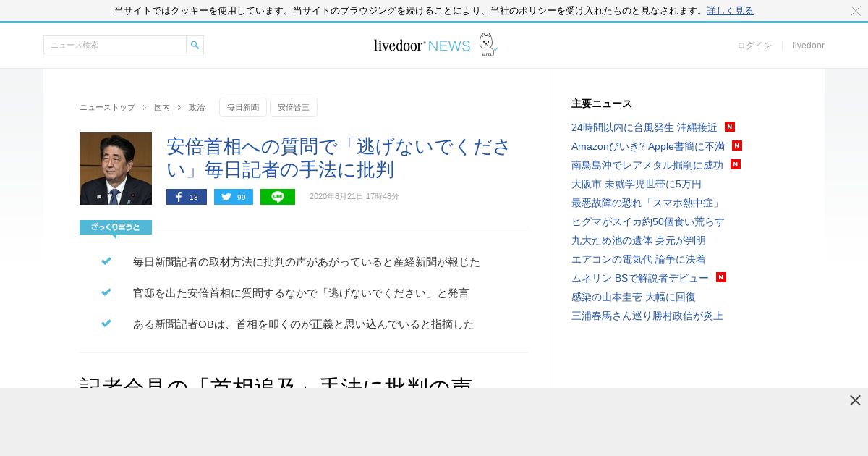Screen dimensions: 868x456
Task: Click summary text ある新聞記者OBは、首相を叩く
Action: (x=304, y=324)
